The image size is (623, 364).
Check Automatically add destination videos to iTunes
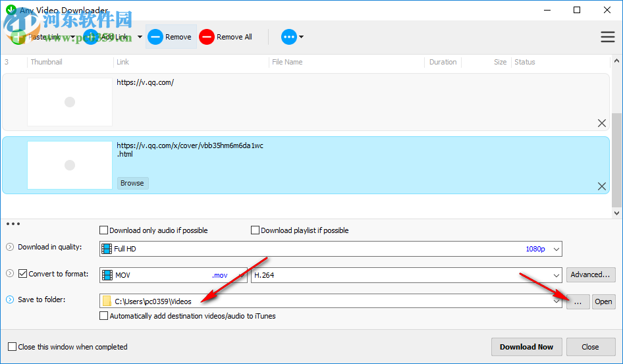click(x=103, y=316)
